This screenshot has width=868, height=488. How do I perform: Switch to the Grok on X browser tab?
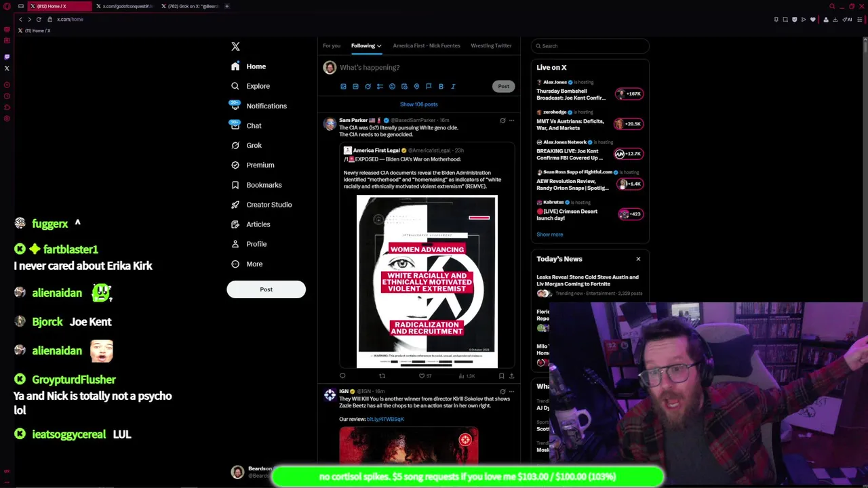190,6
